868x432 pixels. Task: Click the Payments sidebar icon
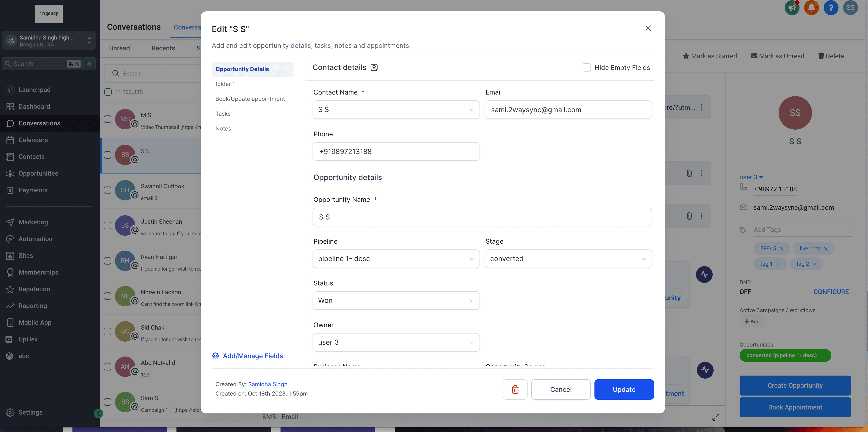pyautogui.click(x=10, y=190)
